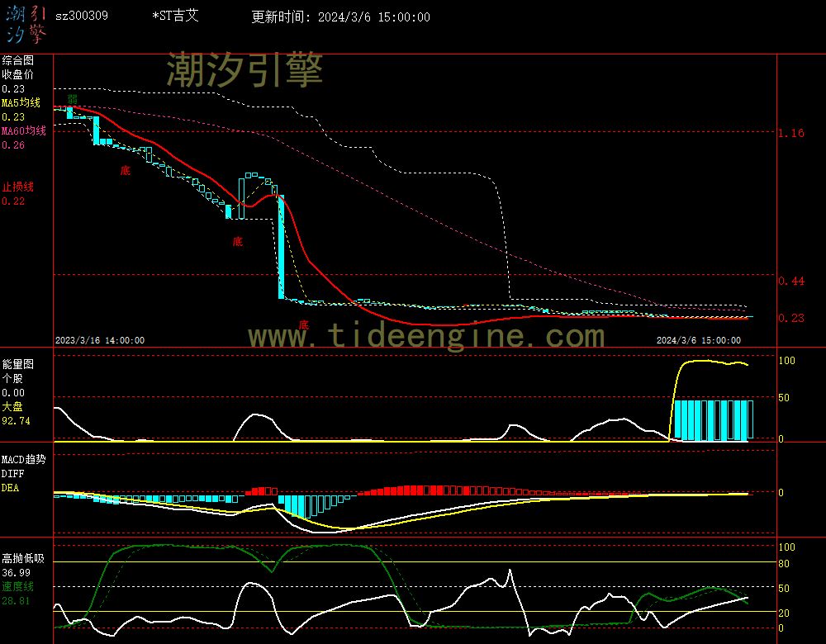
Task: Click the DIFF legend label
Action: coord(12,473)
